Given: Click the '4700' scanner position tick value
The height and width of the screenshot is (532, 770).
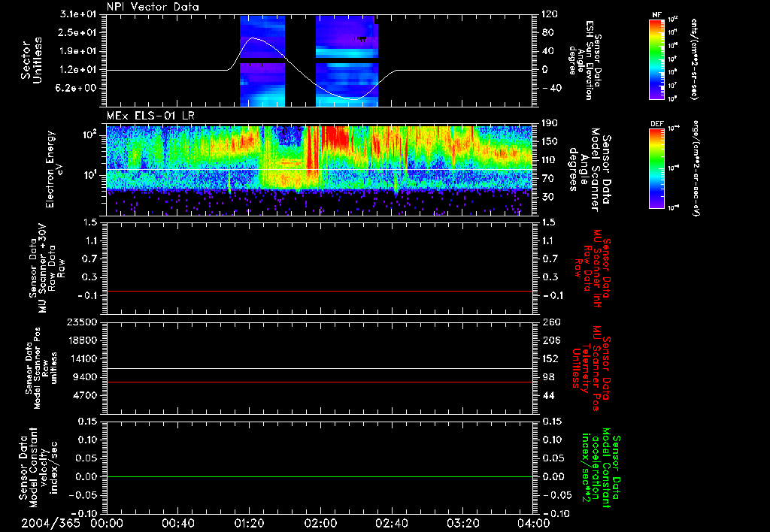Looking at the screenshot, I should point(85,395).
